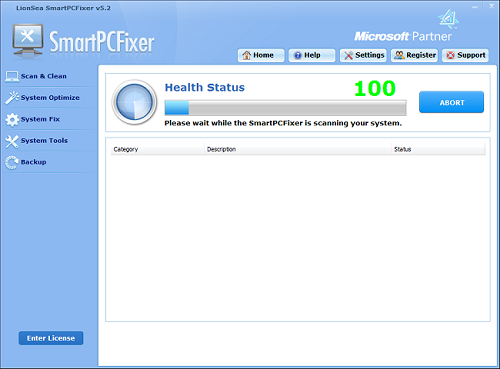Open Settings

(x=363, y=55)
